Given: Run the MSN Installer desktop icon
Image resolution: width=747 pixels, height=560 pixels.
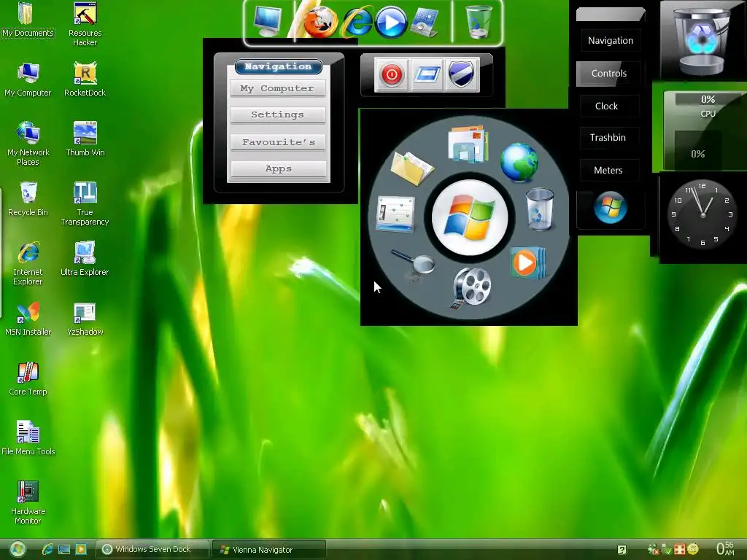Looking at the screenshot, I should [28, 319].
